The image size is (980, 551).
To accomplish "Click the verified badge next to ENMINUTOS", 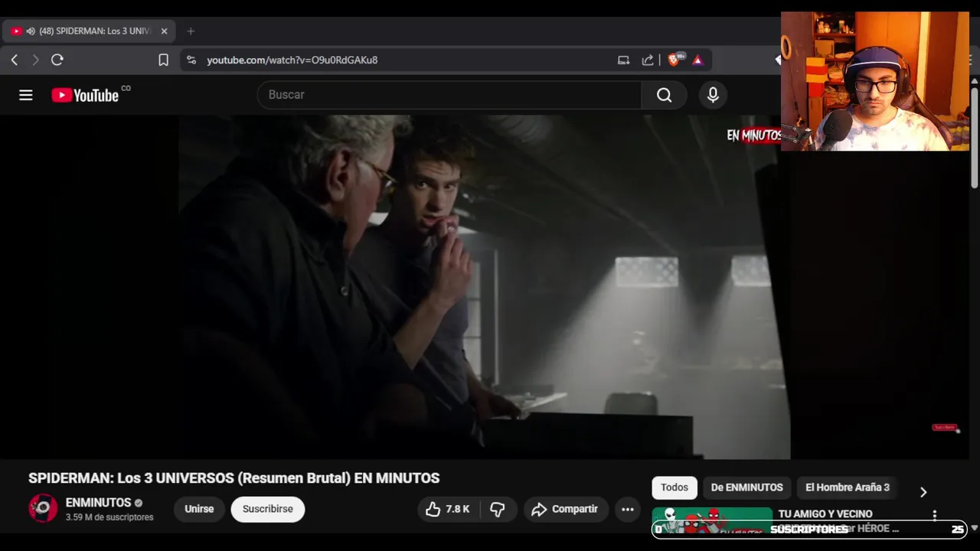I will [x=139, y=504].
